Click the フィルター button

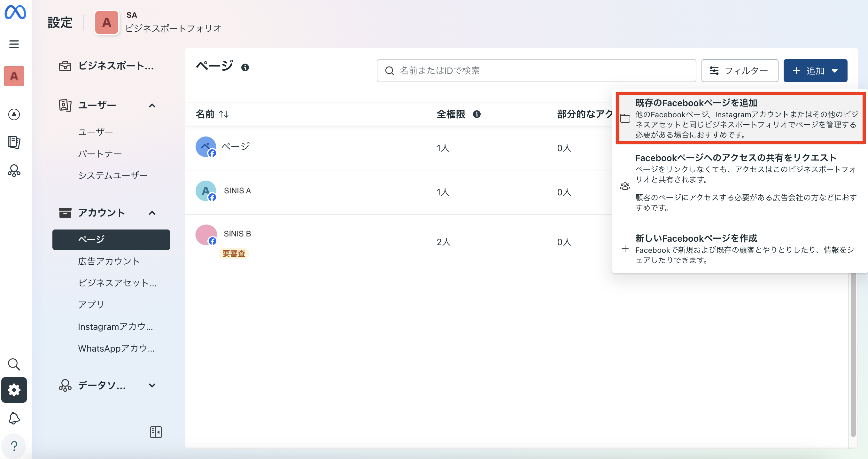click(739, 71)
